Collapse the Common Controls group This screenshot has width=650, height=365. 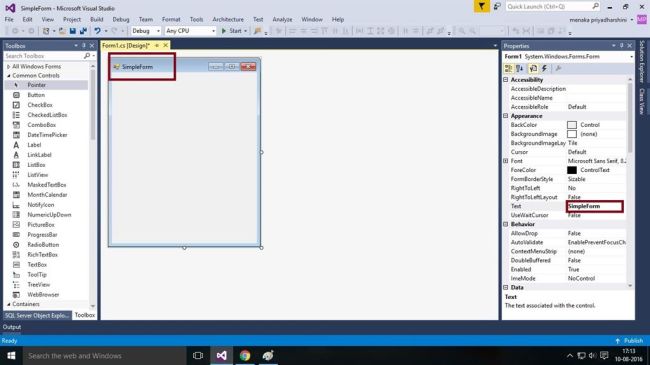pyautogui.click(x=8, y=75)
